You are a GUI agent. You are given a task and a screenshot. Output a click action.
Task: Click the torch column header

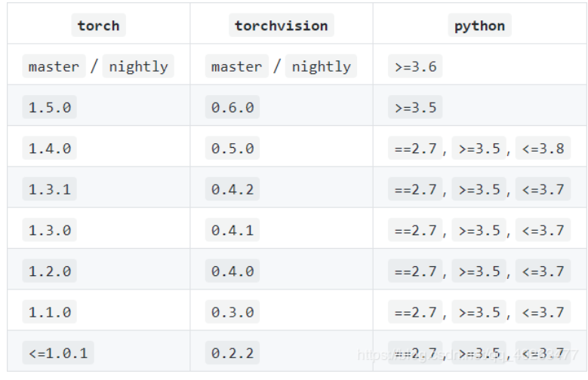coord(98,26)
